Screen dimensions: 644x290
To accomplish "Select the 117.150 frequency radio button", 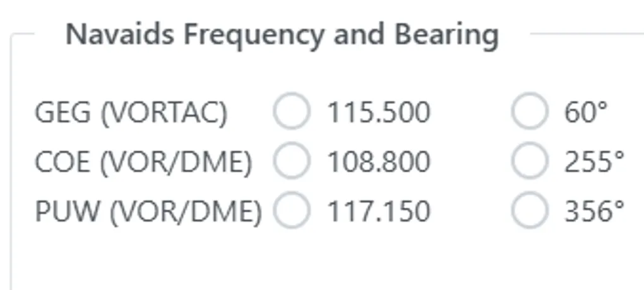I will 292,211.
